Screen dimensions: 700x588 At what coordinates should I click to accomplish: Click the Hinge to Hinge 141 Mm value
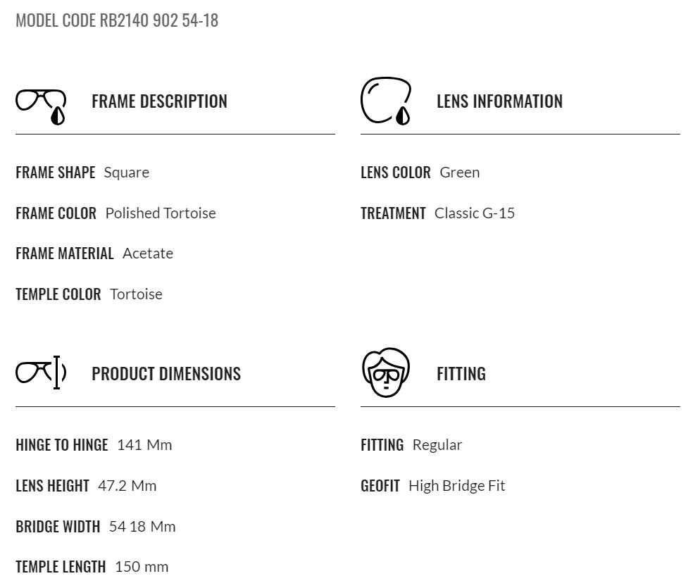[x=144, y=444]
